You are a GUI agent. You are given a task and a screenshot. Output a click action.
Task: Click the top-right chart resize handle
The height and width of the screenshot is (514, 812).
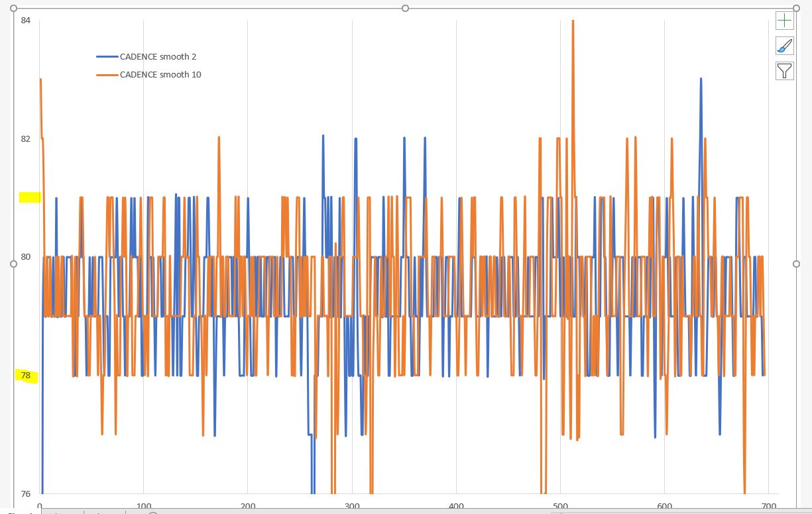(796, 9)
